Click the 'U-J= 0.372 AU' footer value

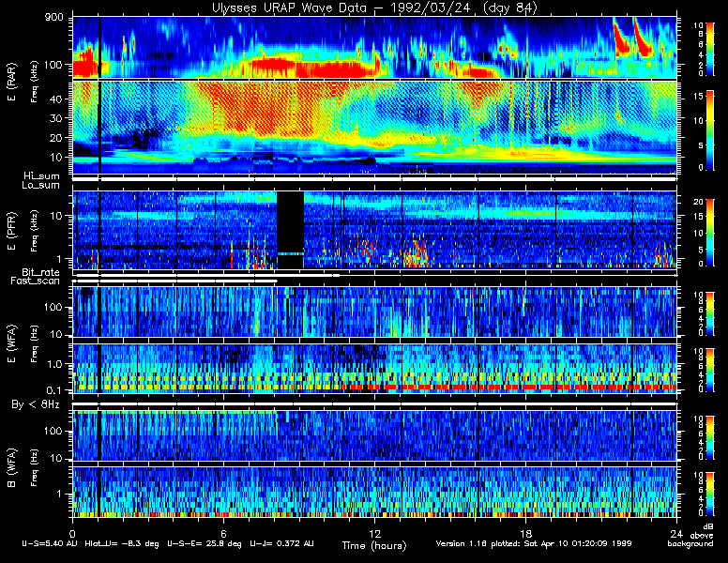point(281,543)
